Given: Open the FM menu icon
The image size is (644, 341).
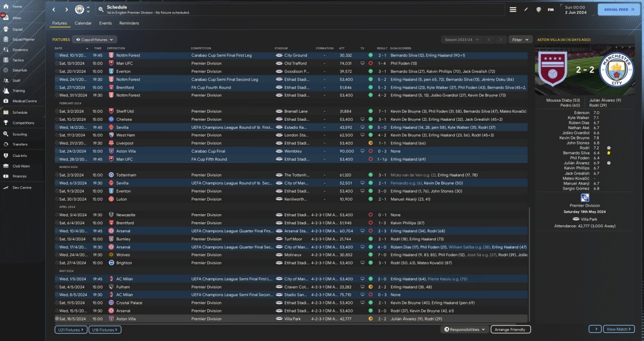Looking at the screenshot, I should click(x=550, y=10).
